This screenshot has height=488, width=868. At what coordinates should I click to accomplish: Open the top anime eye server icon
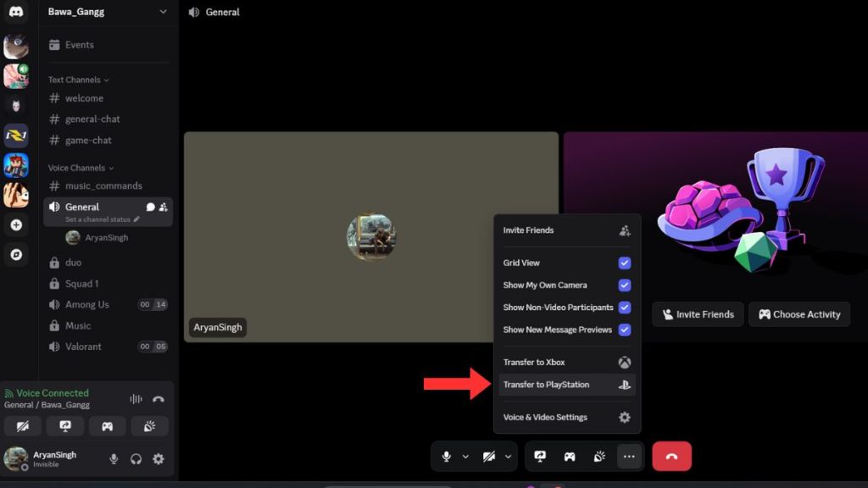tap(16, 46)
